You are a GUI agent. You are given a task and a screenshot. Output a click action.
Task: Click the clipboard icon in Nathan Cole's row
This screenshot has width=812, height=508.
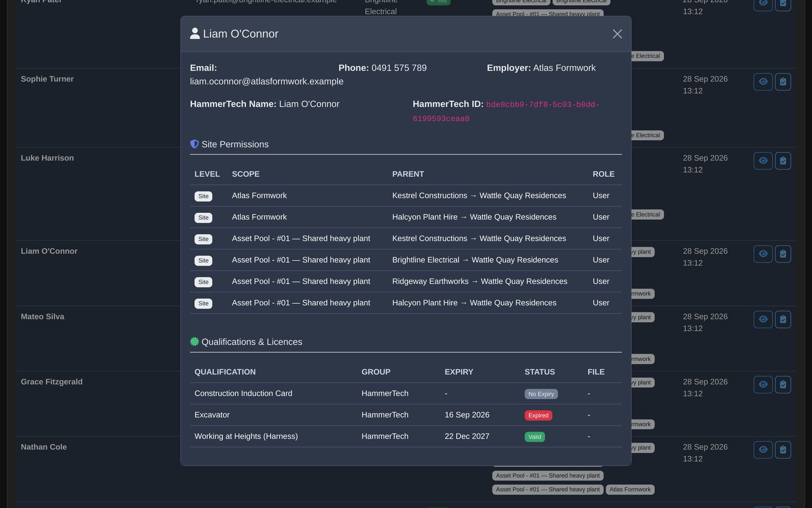pyautogui.click(x=783, y=450)
